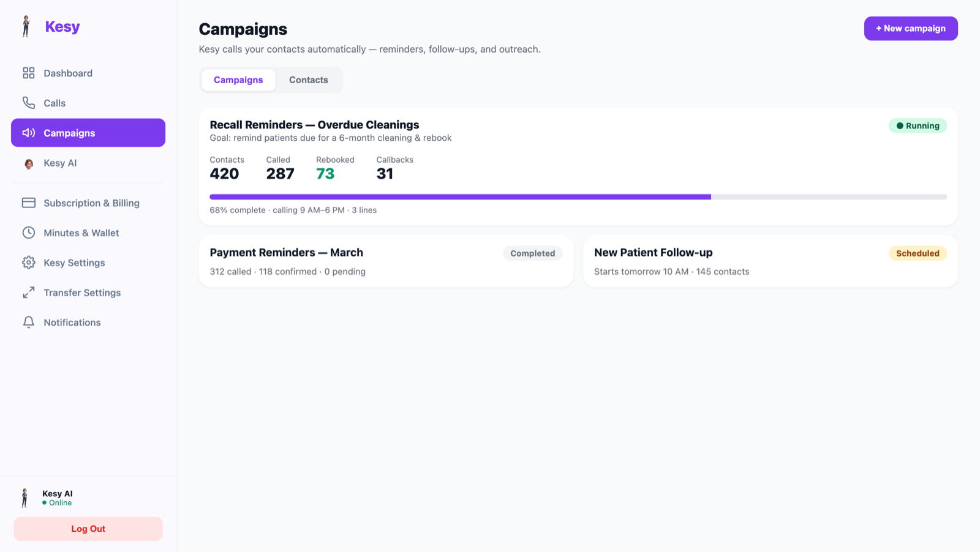Click the Notifications bell icon
This screenshot has height=552, width=980.
[29, 323]
